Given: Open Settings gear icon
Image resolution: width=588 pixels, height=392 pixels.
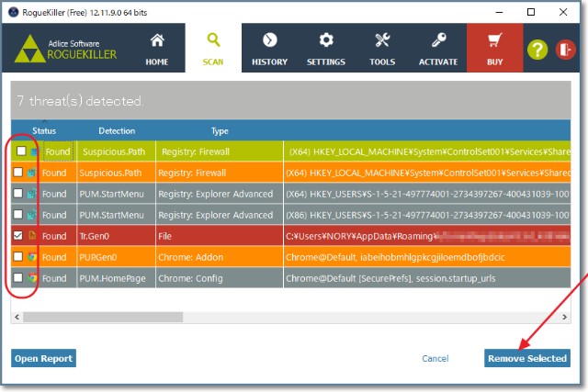Looking at the screenshot, I should pos(326,40).
